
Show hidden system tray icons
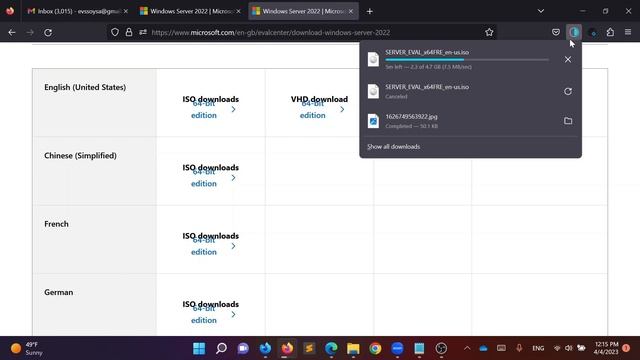pyautogui.click(x=467, y=349)
